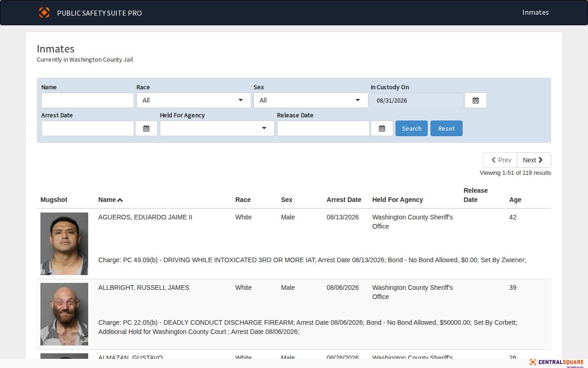Open the Release Date calendar picker
This screenshot has height=368, width=588.
click(382, 128)
